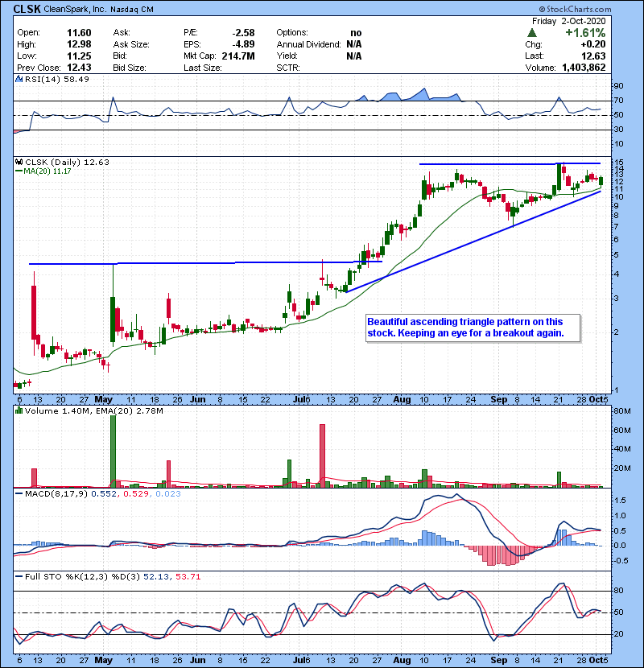Click the Options value no
This screenshot has height=668, width=644.
[x=356, y=33]
